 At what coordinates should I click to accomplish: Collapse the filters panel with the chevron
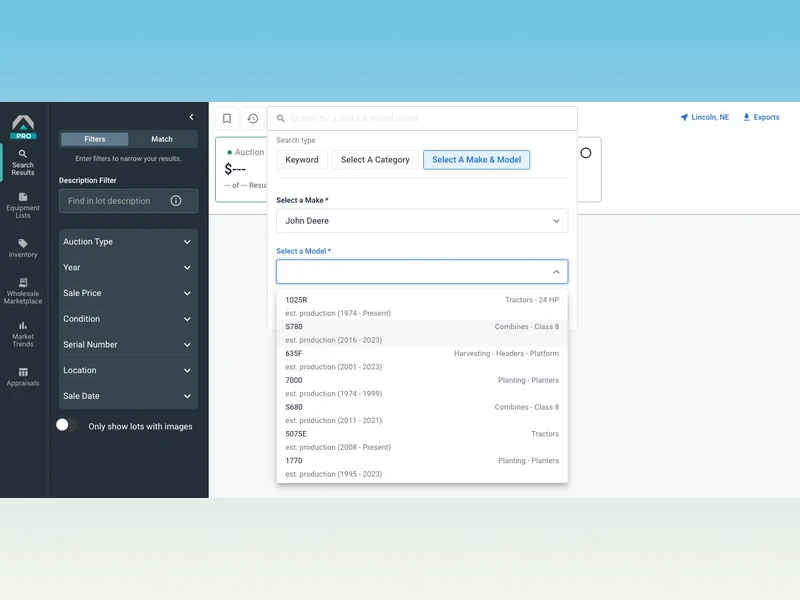click(191, 117)
